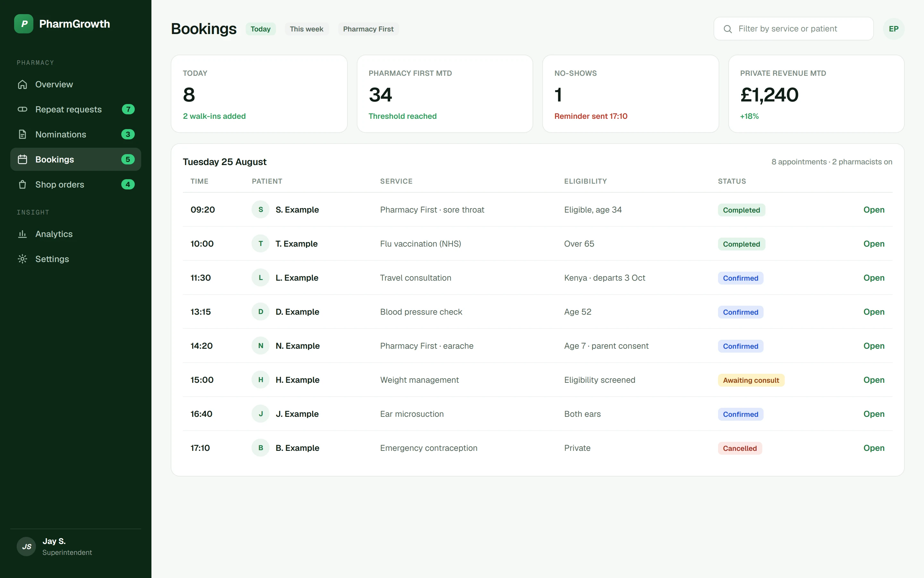924x578 pixels.
Task: Click D. Example's avatar circle
Action: point(261,311)
